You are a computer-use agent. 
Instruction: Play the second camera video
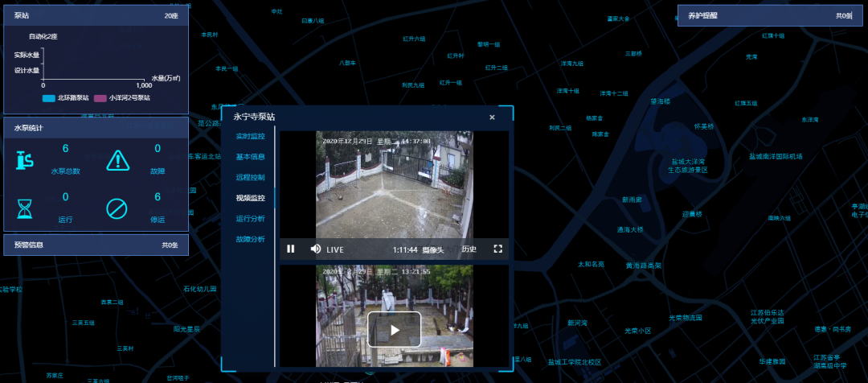[x=394, y=329]
